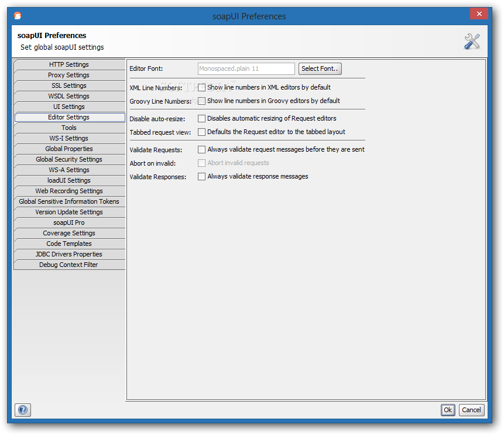Select the UI Settings tab
504x435 pixels.
click(69, 107)
